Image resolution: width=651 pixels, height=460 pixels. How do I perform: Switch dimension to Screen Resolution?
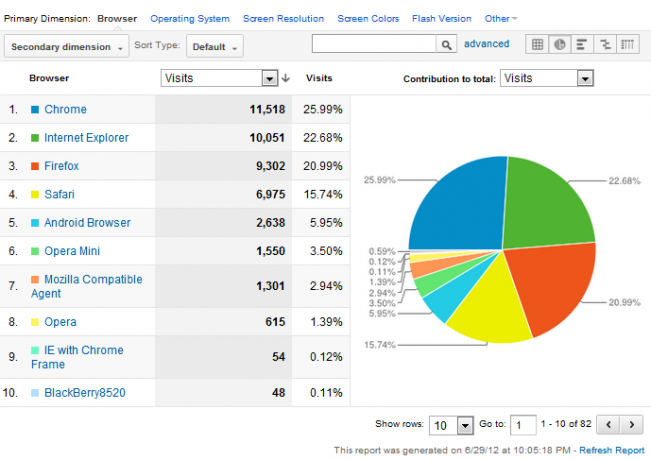click(x=283, y=19)
